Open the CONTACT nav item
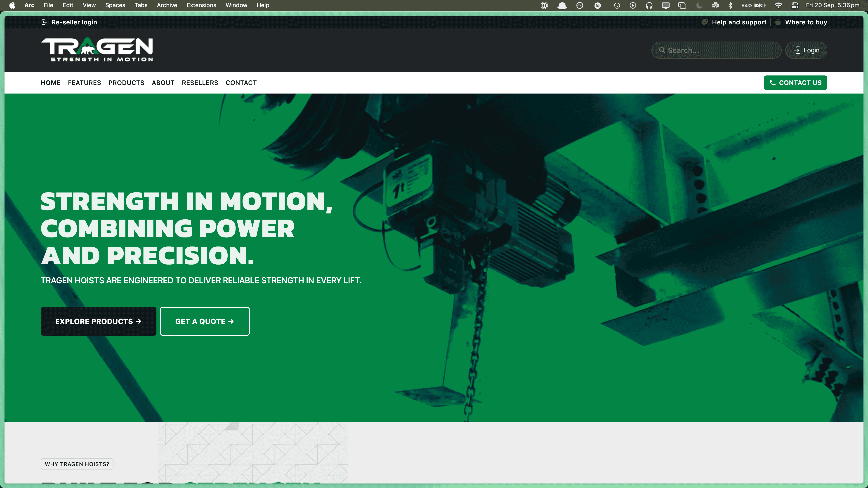 [x=241, y=83]
